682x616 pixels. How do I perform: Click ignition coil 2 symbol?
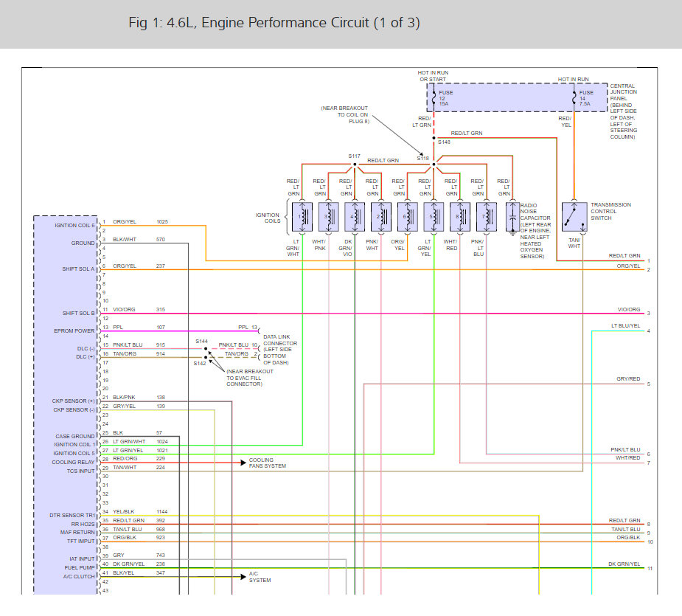click(381, 217)
